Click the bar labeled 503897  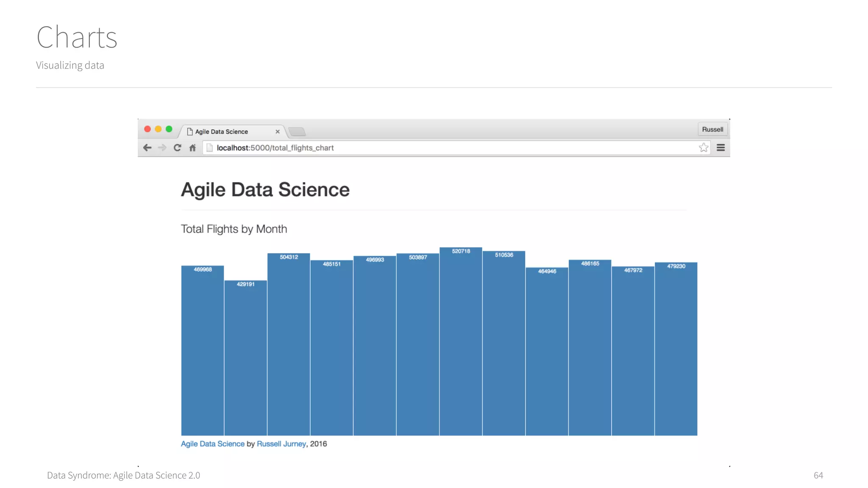pos(418,344)
